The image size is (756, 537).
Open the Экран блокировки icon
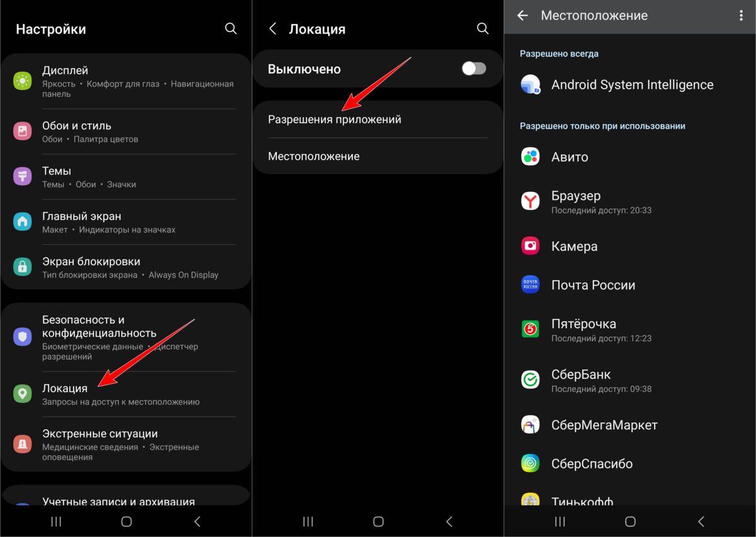click(x=23, y=267)
